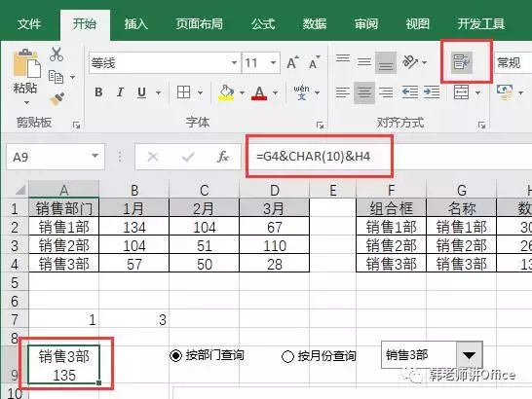
Task: Align text right
Action: pos(386,92)
